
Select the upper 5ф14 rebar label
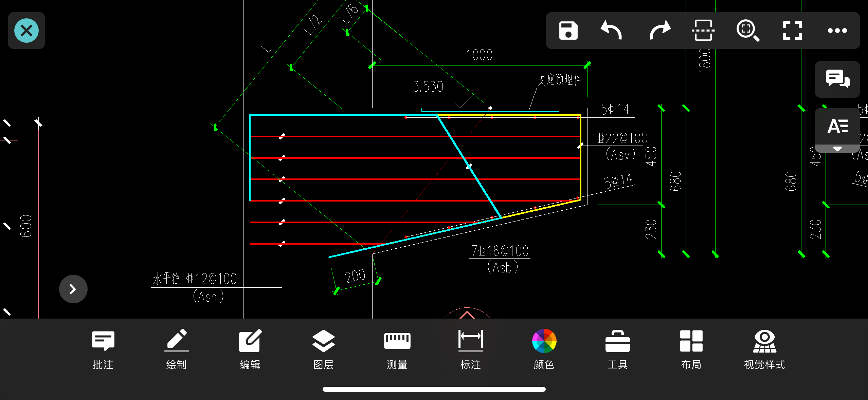[x=615, y=109]
